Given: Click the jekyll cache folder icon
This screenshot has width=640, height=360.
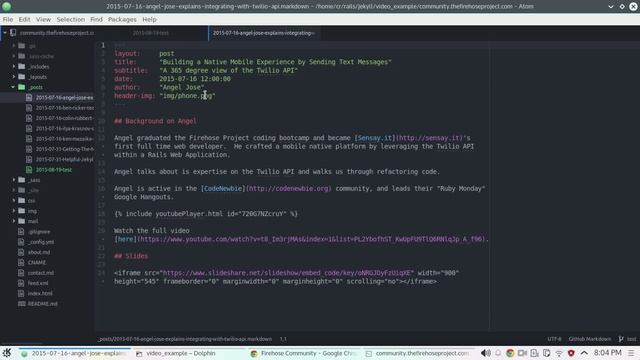Looking at the screenshot, I should coord(22,56).
